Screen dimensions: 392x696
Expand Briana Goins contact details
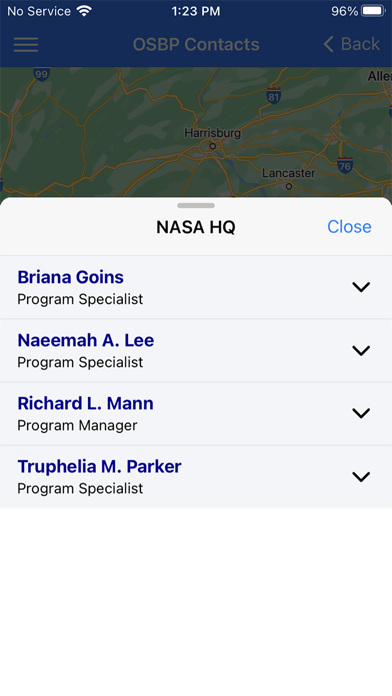coord(361,287)
